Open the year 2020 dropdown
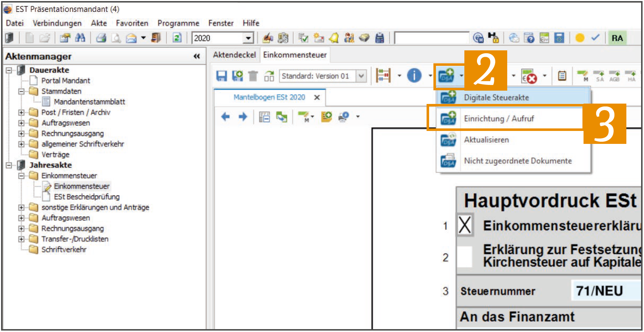Viewport: 644px width, 332px height. click(x=248, y=38)
